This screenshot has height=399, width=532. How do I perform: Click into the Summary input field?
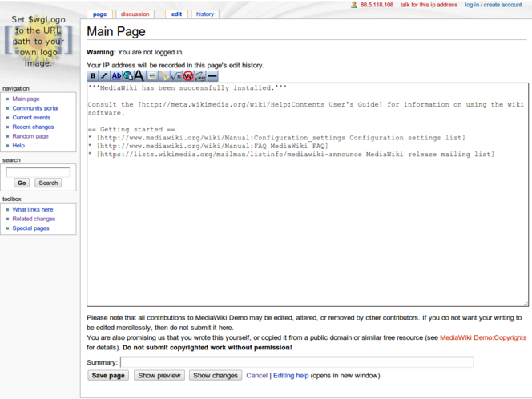(296, 362)
